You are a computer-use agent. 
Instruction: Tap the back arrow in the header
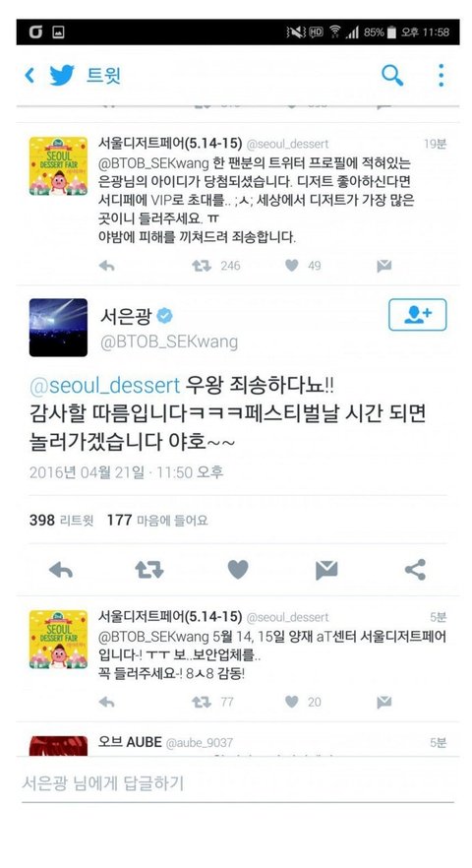(29, 75)
